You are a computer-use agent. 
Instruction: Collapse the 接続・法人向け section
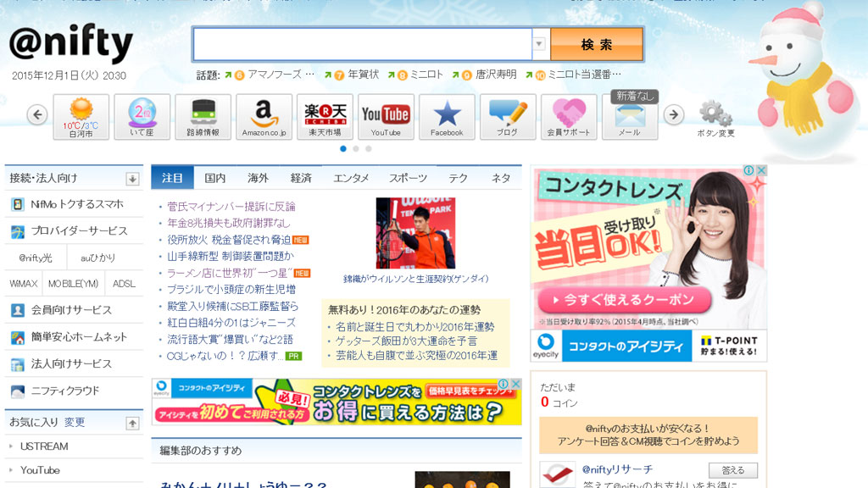[132, 179]
